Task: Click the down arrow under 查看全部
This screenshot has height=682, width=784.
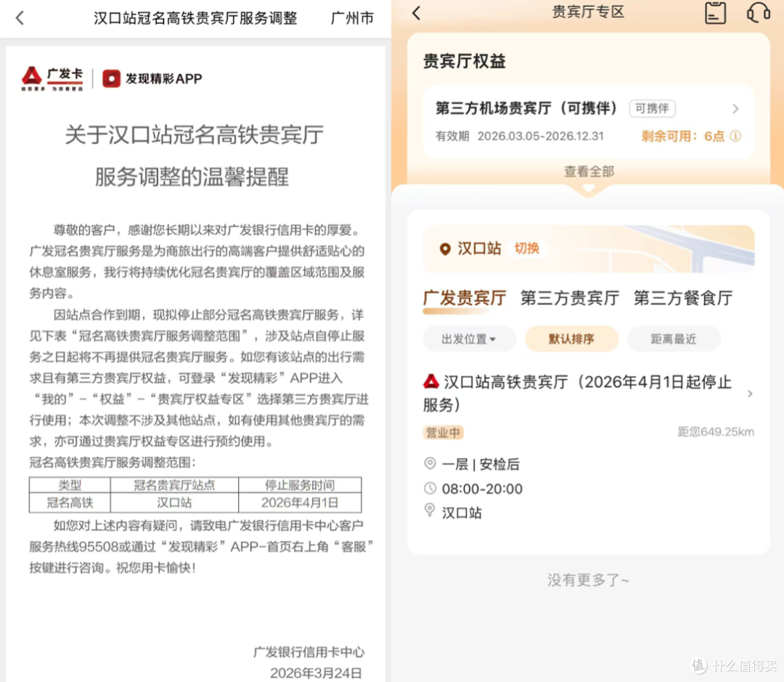Action: point(589,189)
